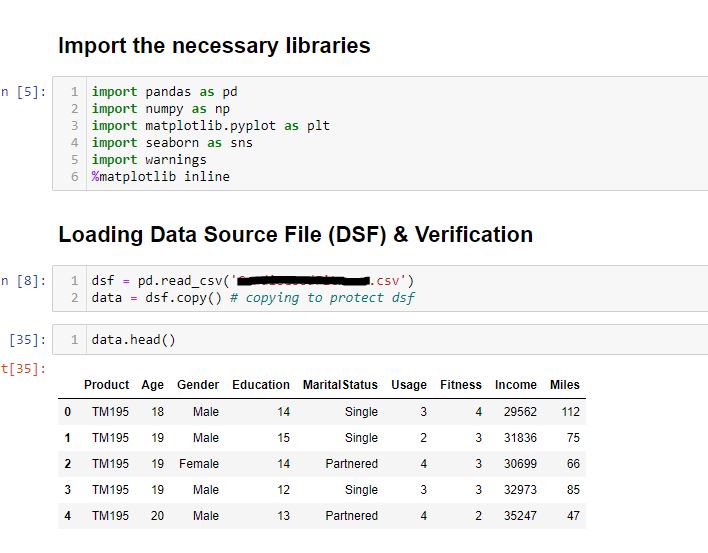Select the 'Gender' column header
Image resolution: width=708 pixels, height=553 pixels.
[x=198, y=385]
